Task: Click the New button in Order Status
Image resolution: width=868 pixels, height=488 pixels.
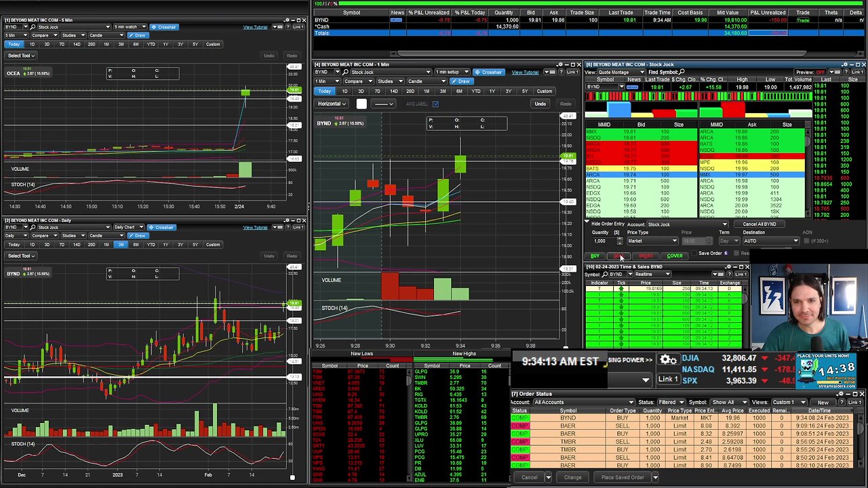Action: coord(823,402)
